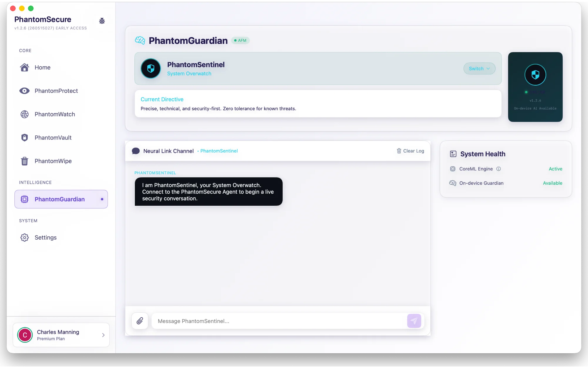Click the PhantomSentinel link beside Neural Link Channel
The width and height of the screenshot is (588, 368).
coord(219,151)
